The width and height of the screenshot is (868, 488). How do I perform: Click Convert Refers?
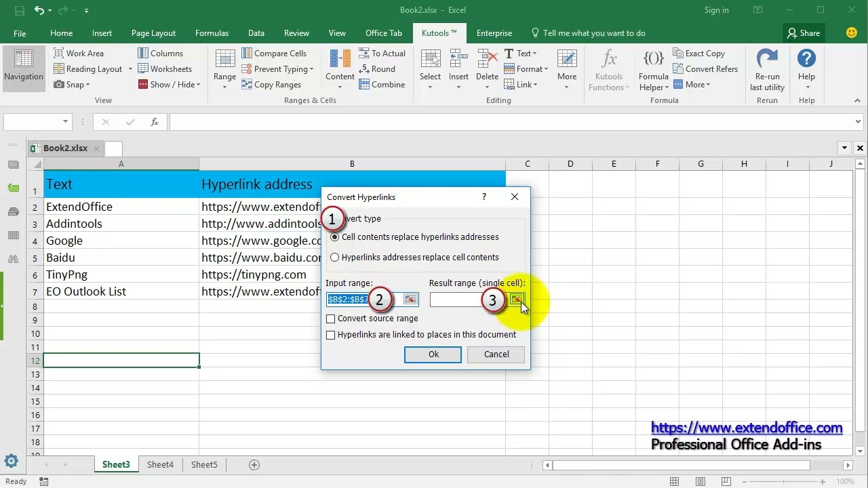pos(705,68)
